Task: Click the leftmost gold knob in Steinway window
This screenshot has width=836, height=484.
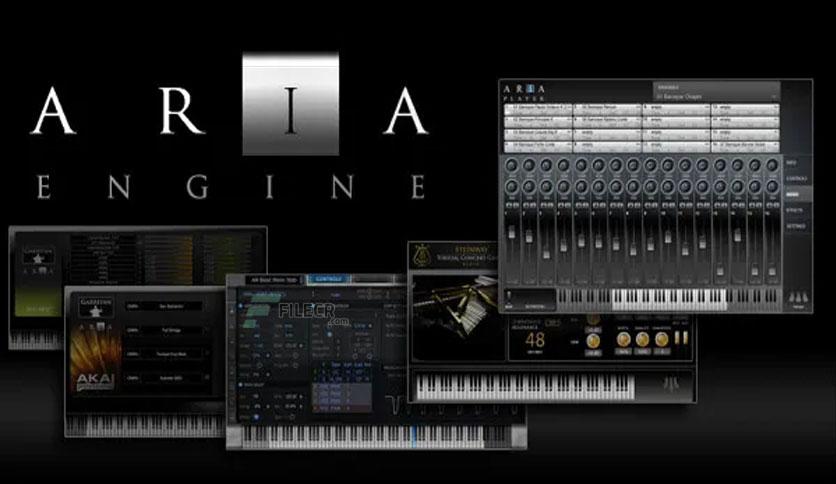Action: point(593,341)
